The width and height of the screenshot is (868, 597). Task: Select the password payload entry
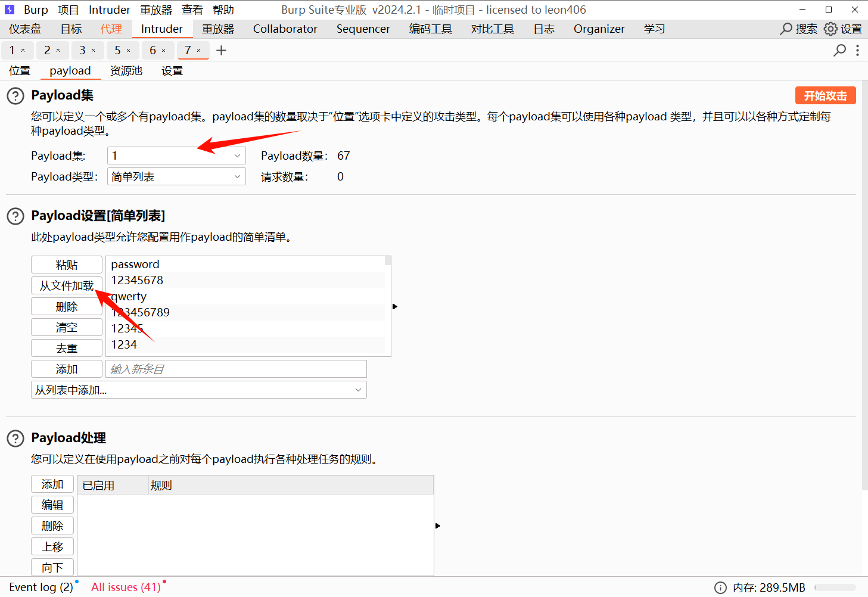(245, 264)
